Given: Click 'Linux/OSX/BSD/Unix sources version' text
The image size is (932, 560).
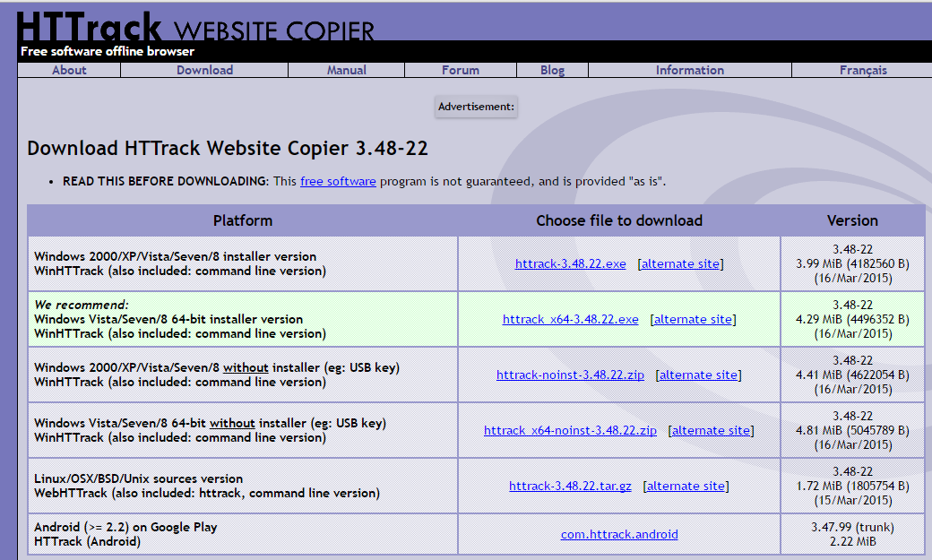Looking at the screenshot, I should point(139,478).
